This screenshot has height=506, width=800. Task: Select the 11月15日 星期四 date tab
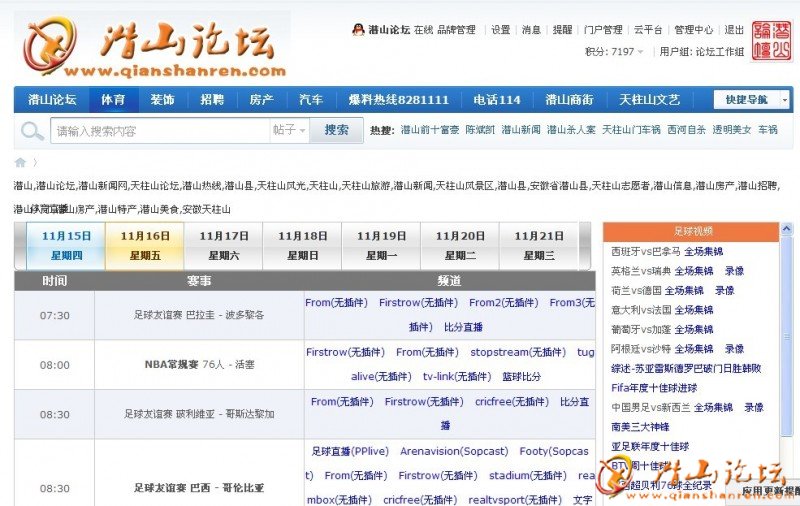pos(67,246)
